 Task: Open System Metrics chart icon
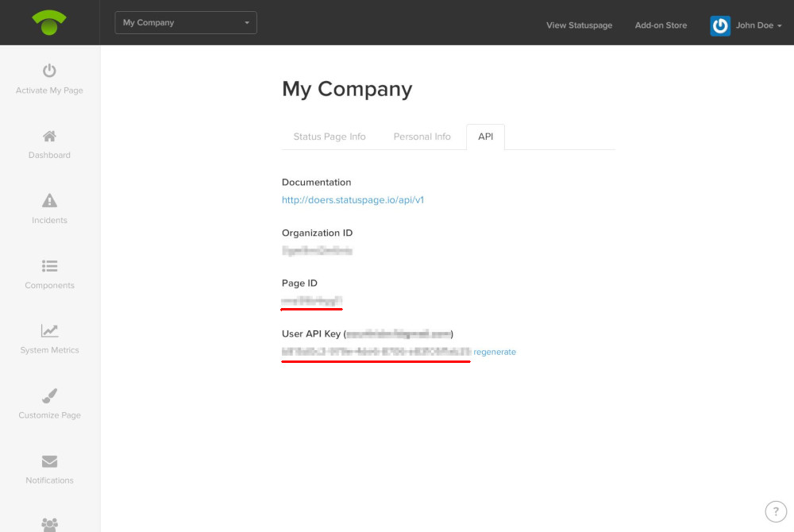[49, 330]
